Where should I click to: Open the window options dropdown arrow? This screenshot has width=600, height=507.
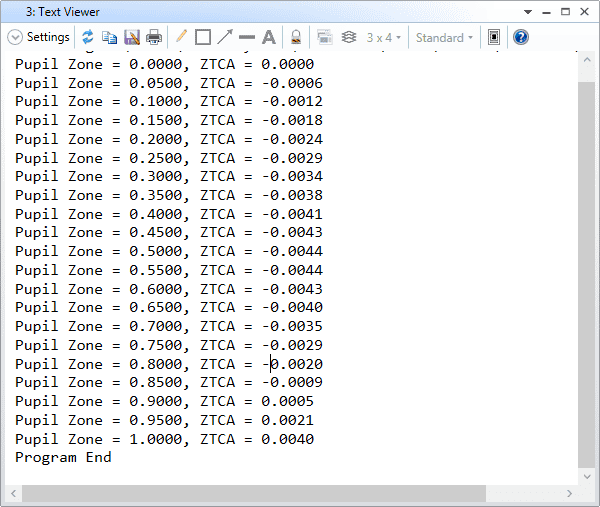tap(528, 12)
